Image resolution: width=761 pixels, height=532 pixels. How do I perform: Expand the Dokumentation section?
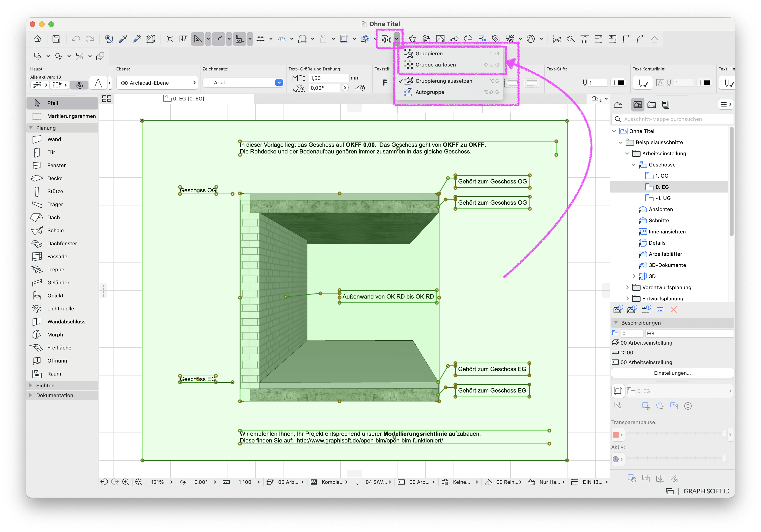tap(31, 396)
